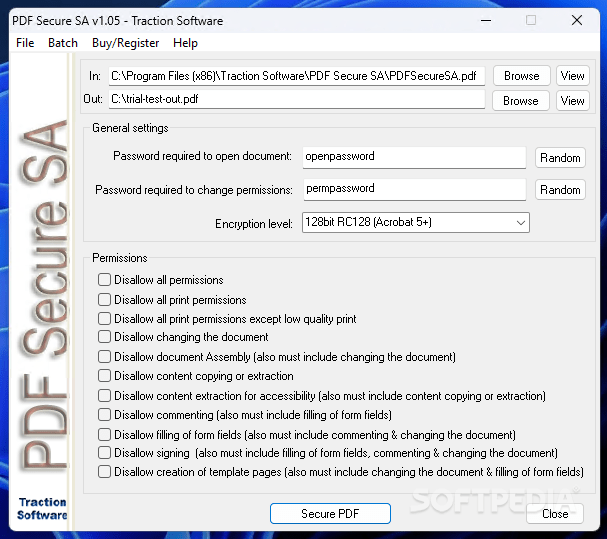The image size is (607, 539).
Task: Open the Help menu
Action: click(185, 43)
